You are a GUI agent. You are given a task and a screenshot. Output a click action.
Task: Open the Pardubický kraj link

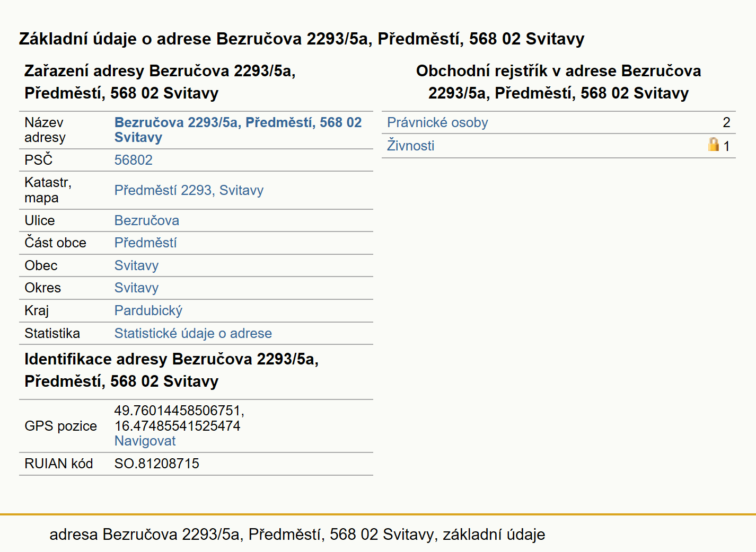coord(148,310)
